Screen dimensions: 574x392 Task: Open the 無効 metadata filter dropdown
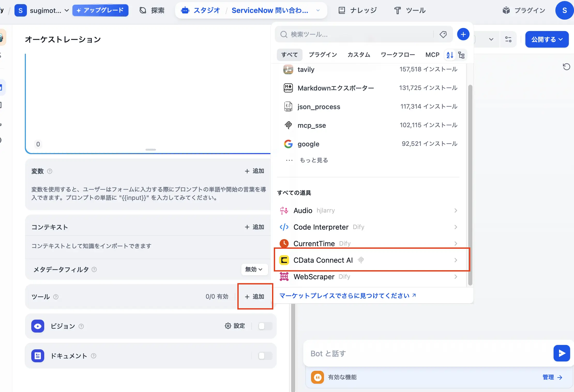point(254,269)
